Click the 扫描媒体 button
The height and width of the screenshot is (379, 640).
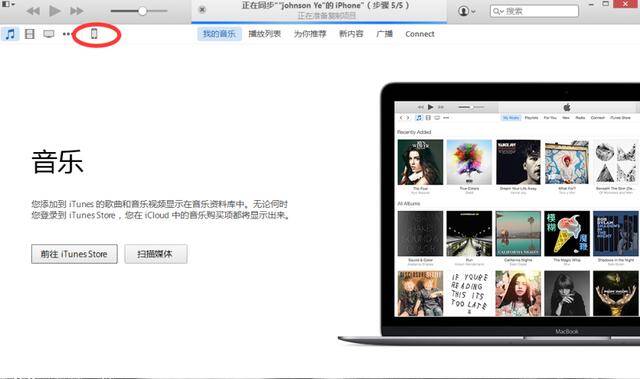(156, 254)
